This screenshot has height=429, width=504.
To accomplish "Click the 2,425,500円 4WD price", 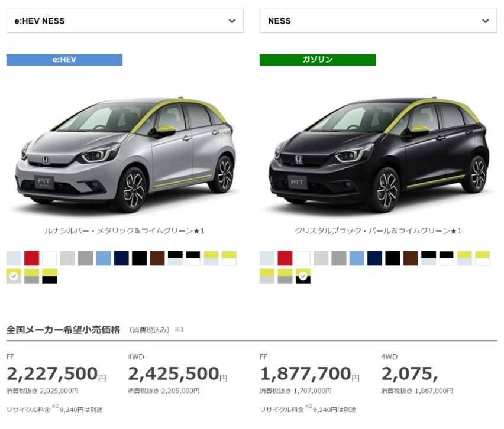I will pos(177,374).
